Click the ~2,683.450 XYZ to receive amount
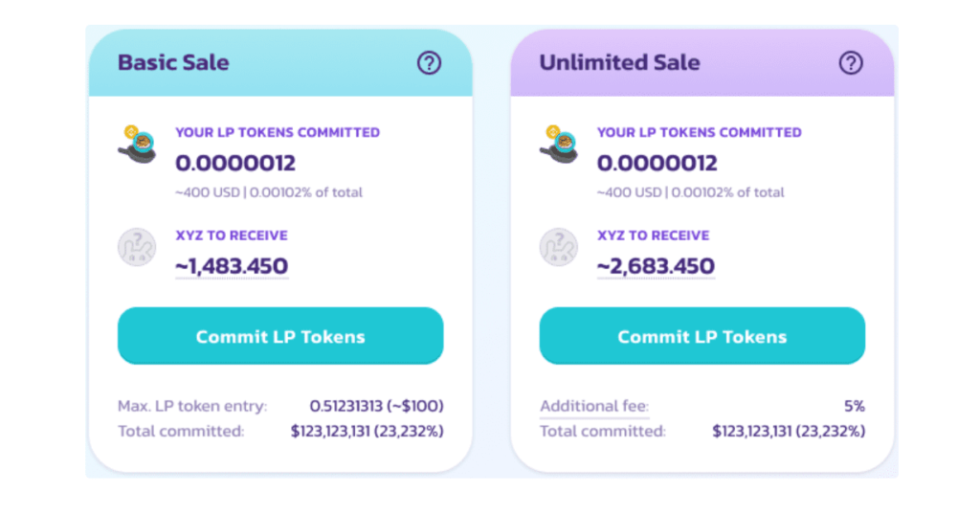 (x=656, y=266)
